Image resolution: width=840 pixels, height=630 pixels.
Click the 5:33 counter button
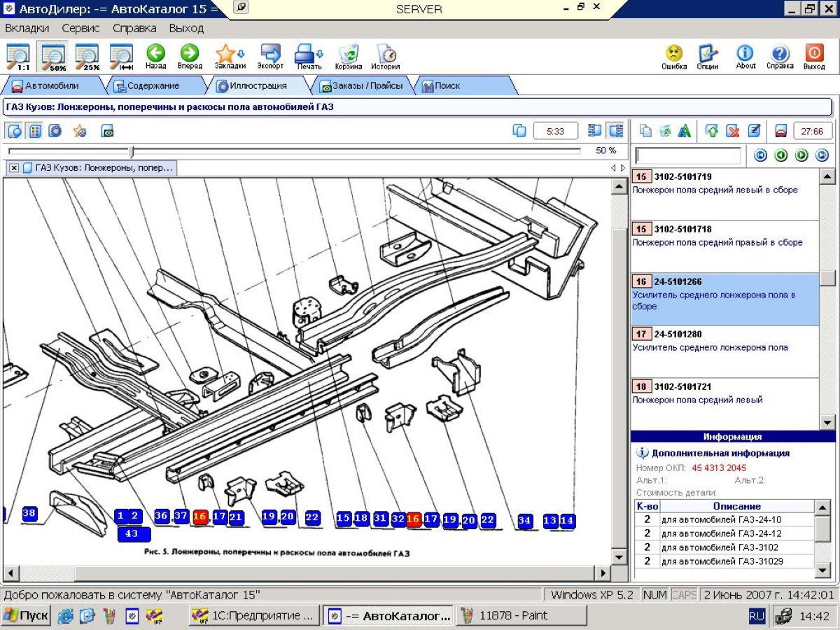tap(556, 131)
